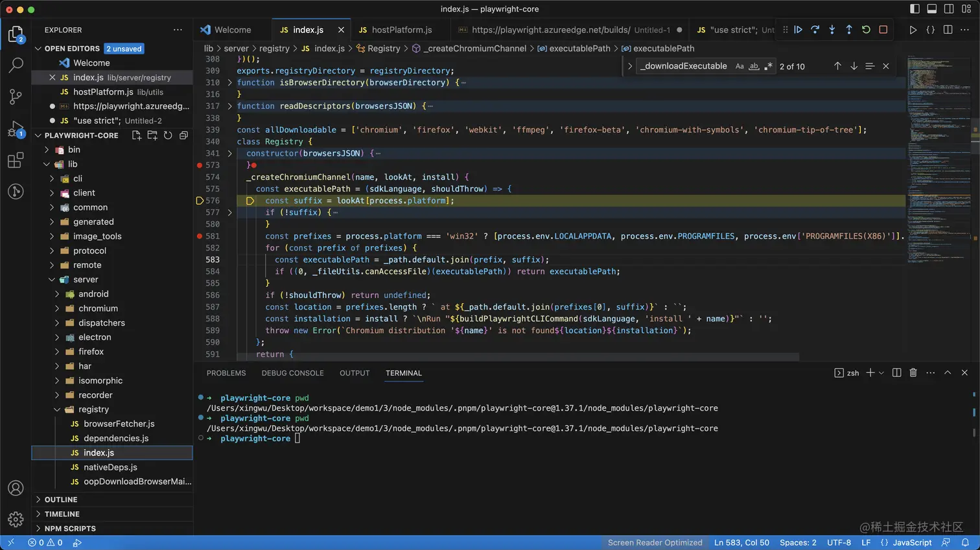The width and height of the screenshot is (980, 550).
Task: Collapse all folders in explorer
Action: 183,135
